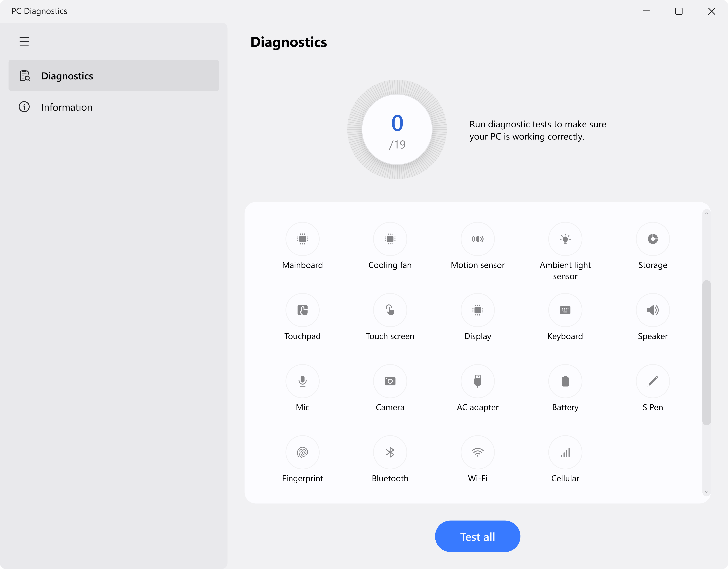Select the Cooling fan test icon
728x569 pixels.
390,239
